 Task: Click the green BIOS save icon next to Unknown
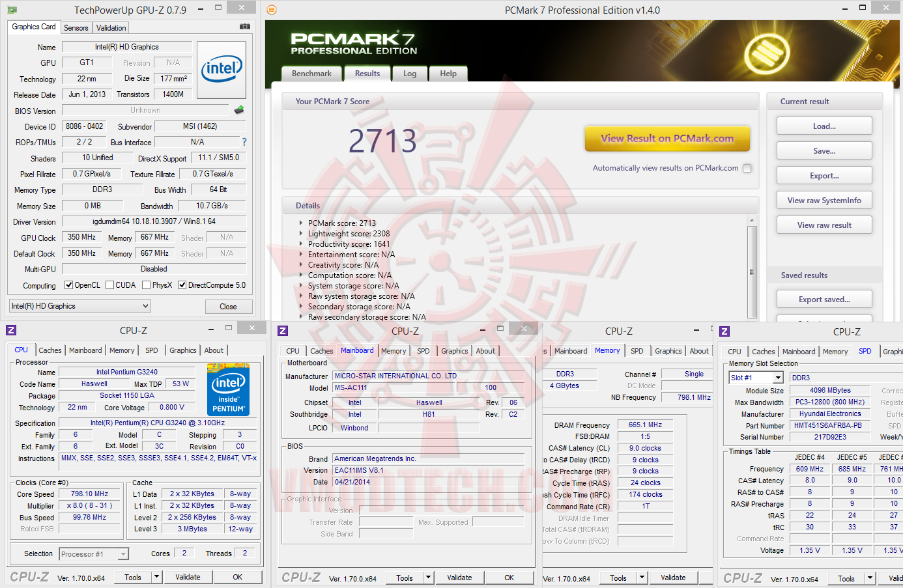pos(238,111)
